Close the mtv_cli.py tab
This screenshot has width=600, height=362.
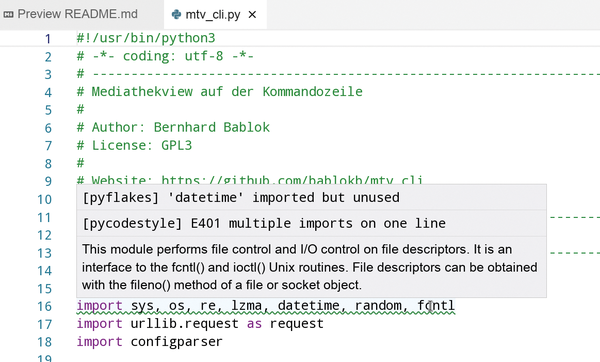pyautogui.click(x=252, y=15)
